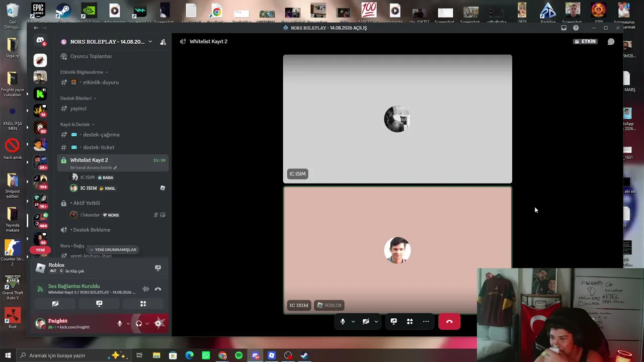Open Discord help in title bar
The height and width of the screenshot is (362, 644).
[x=576, y=28]
